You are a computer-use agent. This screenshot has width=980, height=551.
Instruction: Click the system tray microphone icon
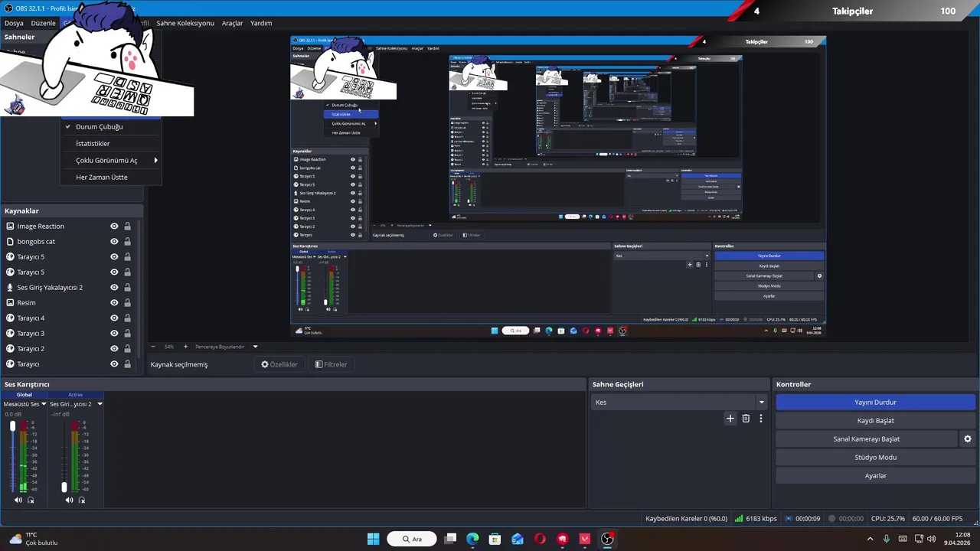[x=887, y=539]
